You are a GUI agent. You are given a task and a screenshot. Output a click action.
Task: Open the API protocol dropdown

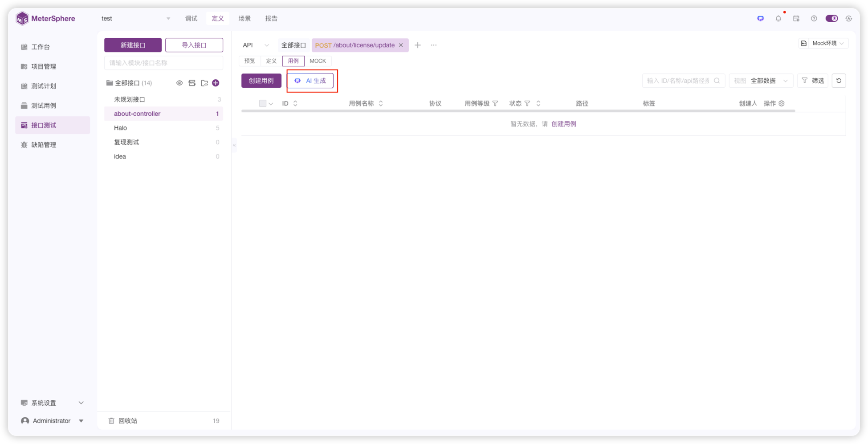click(256, 45)
